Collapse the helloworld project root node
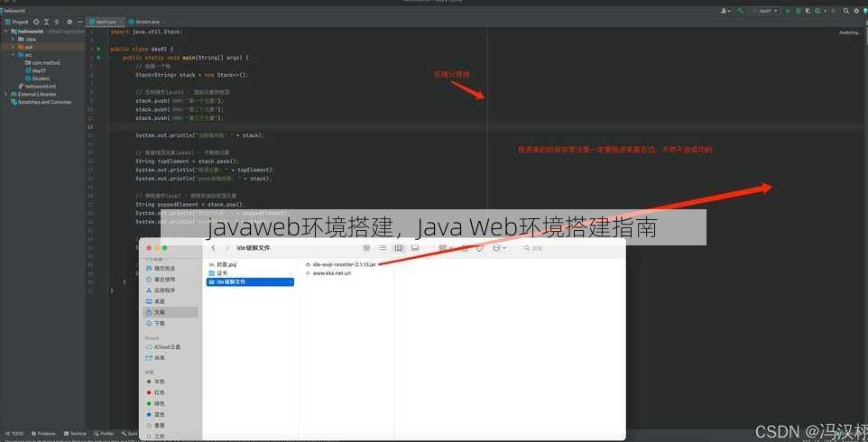Screen dimensions: 868x442 5,32
